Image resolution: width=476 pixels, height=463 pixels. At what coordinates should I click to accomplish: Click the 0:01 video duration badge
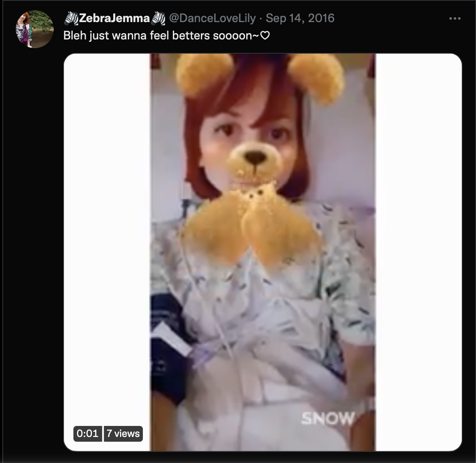click(88, 433)
